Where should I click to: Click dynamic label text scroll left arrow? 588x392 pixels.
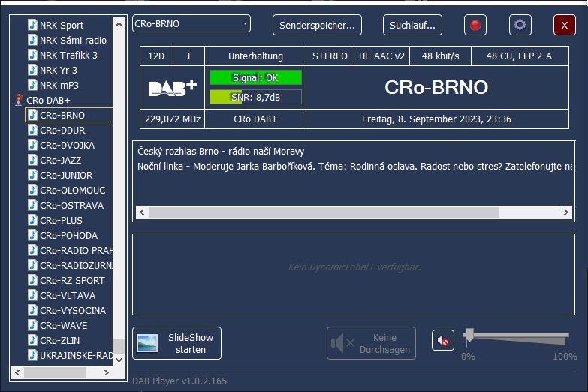(142, 212)
